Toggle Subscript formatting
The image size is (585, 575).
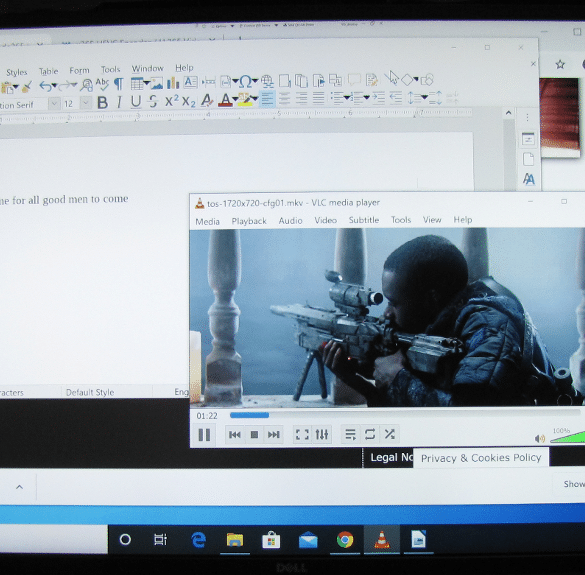coord(189,101)
